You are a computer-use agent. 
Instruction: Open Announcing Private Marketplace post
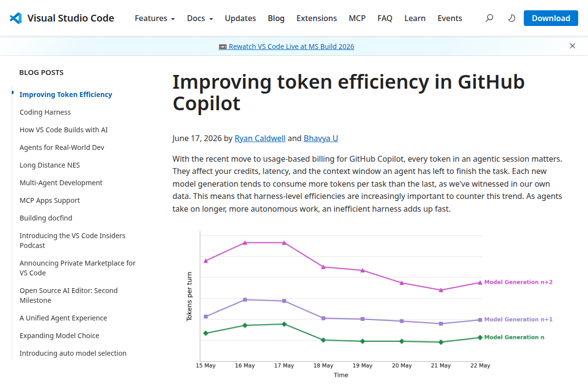[77, 268]
